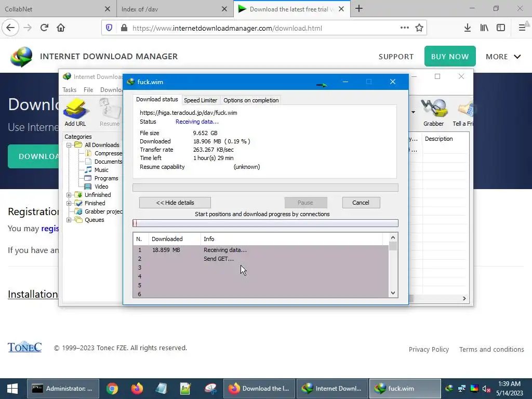Click the Tell a Friend toolbar icon
The width and height of the screenshot is (532, 399).
coord(463,112)
